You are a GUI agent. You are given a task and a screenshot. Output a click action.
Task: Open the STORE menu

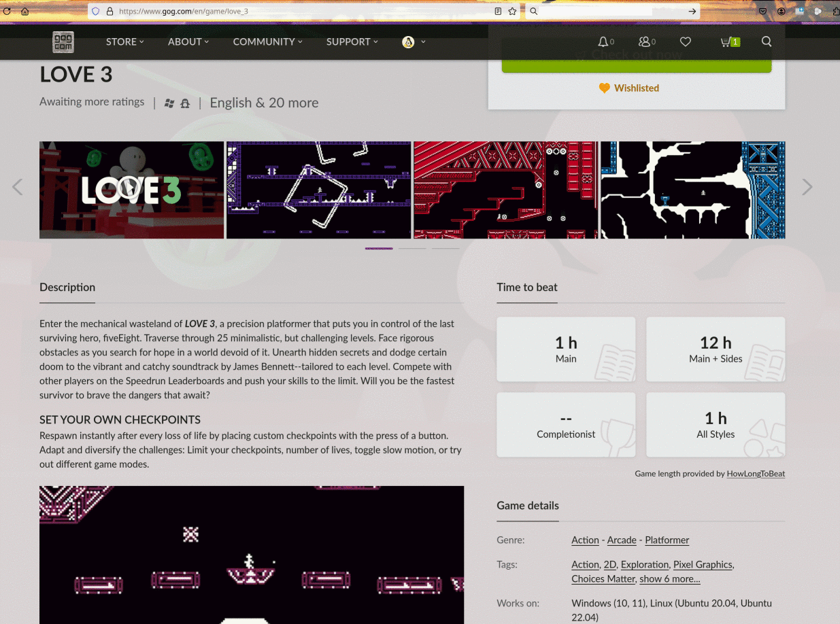click(124, 41)
